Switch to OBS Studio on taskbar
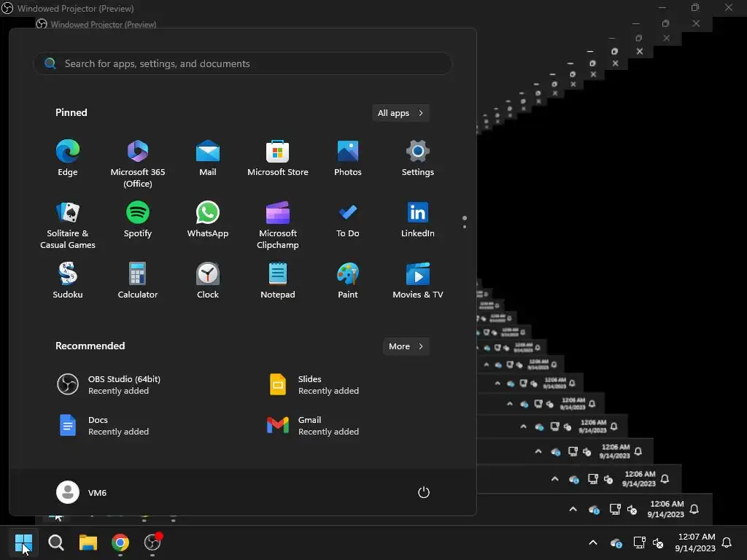The width and height of the screenshot is (747, 560). tap(152, 542)
